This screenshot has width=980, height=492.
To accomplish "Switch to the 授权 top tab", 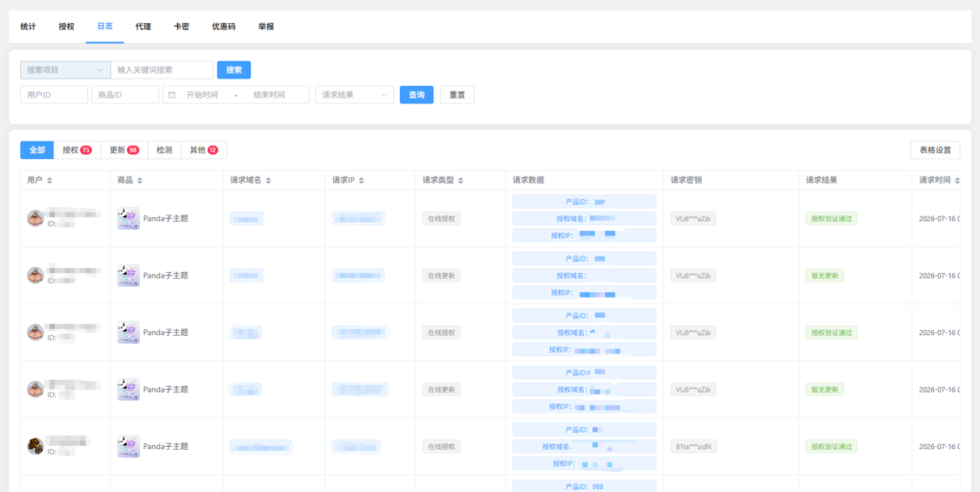I will (x=66, y=27).
